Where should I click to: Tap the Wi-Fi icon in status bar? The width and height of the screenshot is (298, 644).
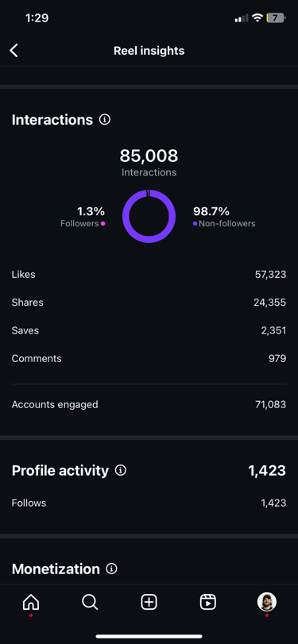point(257,18)
